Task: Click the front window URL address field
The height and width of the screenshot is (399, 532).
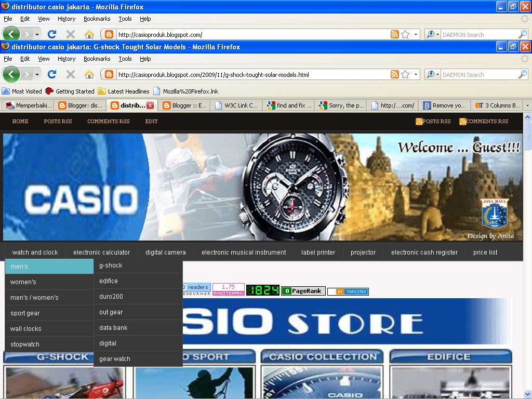Action: pos(252,74)
